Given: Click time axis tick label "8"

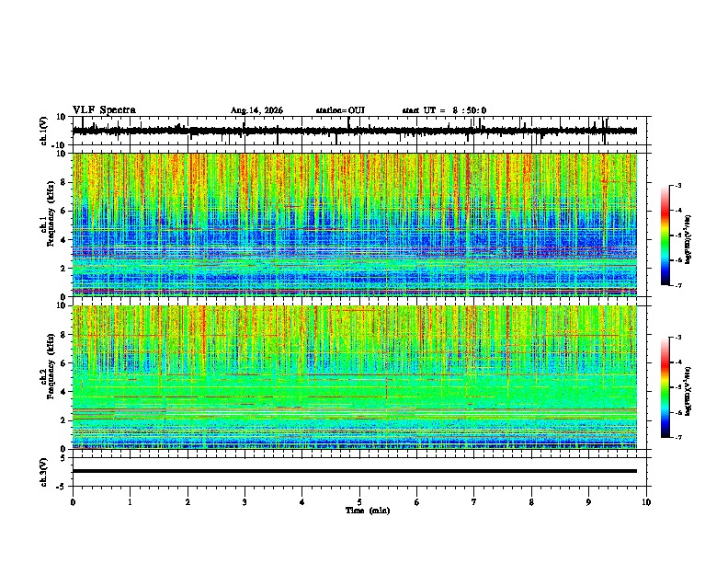Looking at the screenshot, I should [531, 502].
